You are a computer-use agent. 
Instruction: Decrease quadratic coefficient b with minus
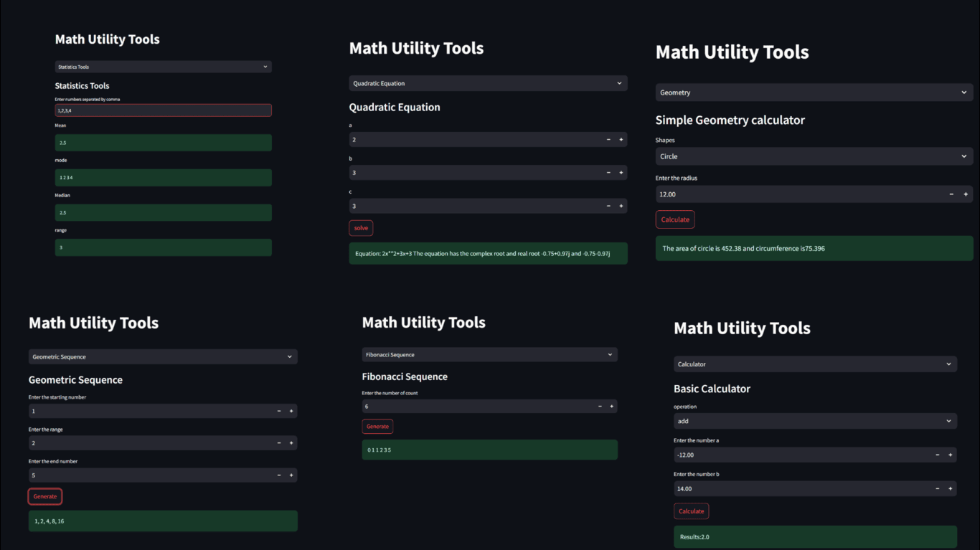(608, 173)
